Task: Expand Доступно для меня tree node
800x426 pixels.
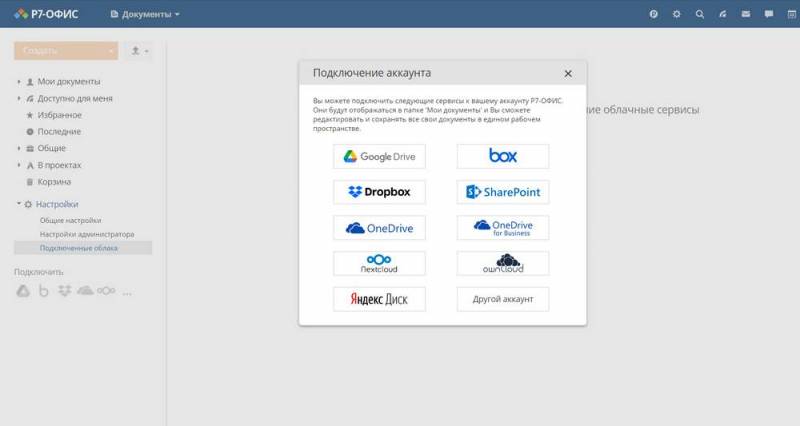Action: [19, 98]
